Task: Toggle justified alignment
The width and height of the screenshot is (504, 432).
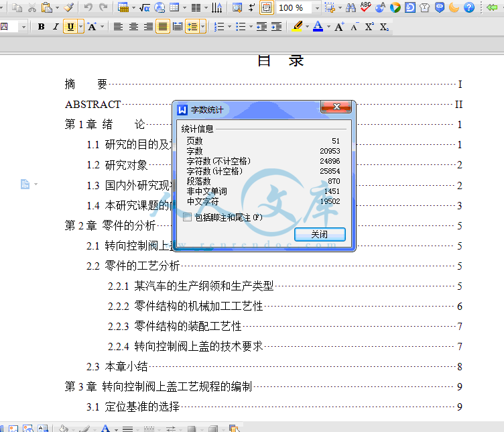Action: [163, 27]
